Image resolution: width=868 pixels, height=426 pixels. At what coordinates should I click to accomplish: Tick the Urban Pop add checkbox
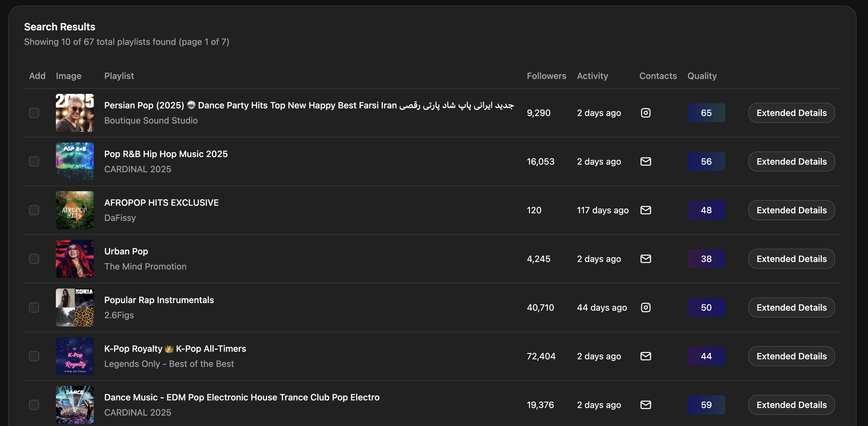[x=34, y=259]
